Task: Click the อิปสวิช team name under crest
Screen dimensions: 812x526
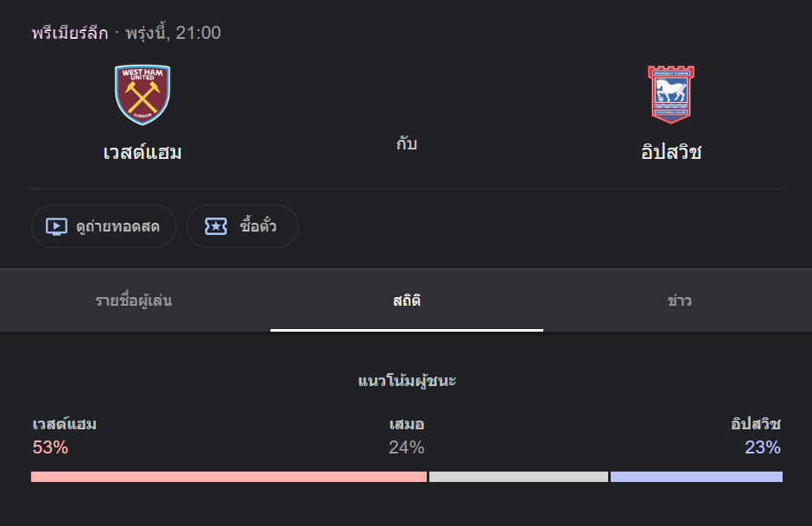Action: point(671,152)
